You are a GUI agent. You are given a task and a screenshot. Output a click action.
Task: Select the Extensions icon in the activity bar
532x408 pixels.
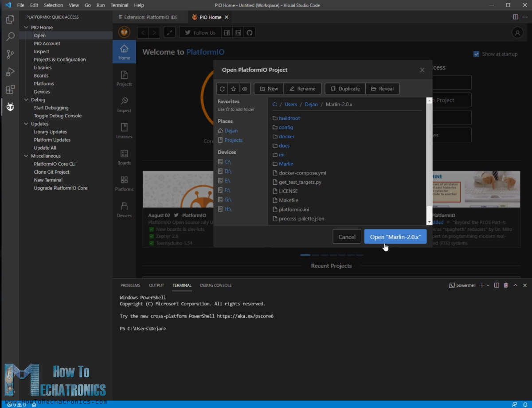(10, 89)
